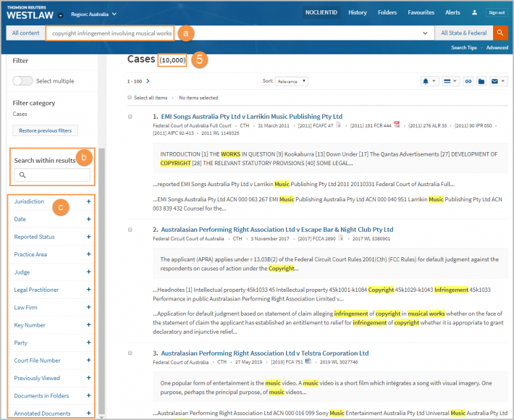
Task: Select checkbox for EMI Songs Australia result
Action: pyautogui.click(x=130, y=117)
